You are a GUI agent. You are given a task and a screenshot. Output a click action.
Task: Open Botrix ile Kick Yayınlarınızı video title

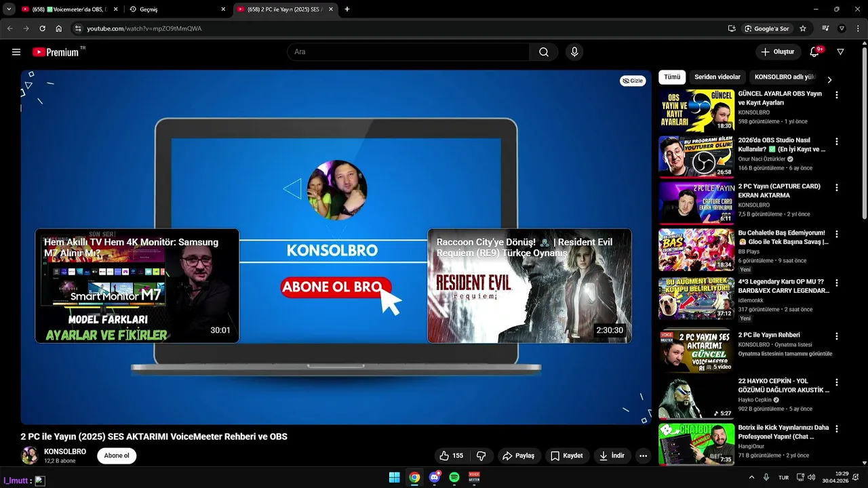point(783,432)
